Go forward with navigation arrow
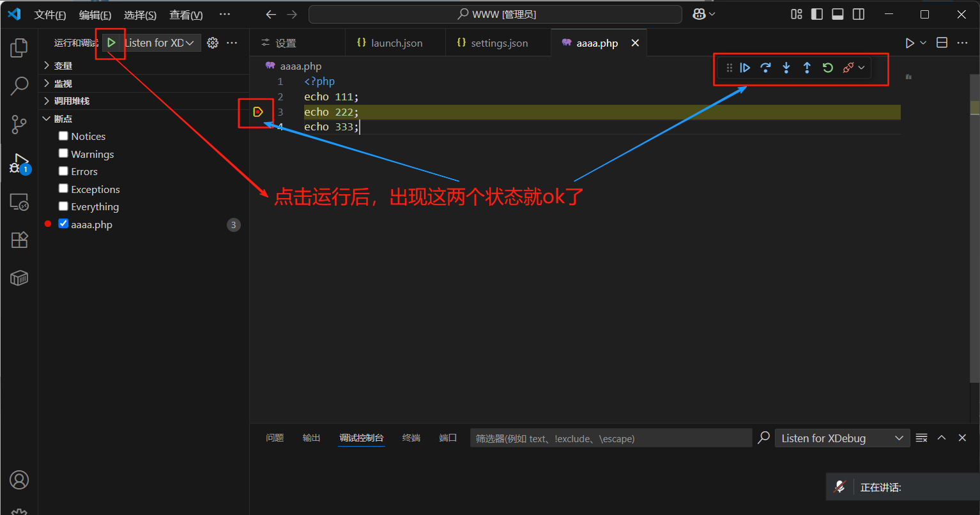980x515 pixels. click(x=292, y=14)
